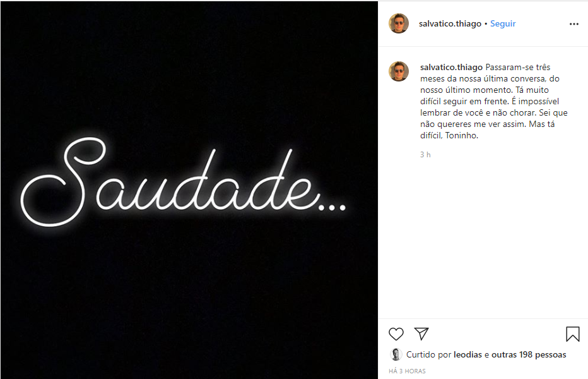This screenshot has width=588, height=379.
Task: Select the caption paragraph starting Passaram-se três
Action: [x=494, y=102]
